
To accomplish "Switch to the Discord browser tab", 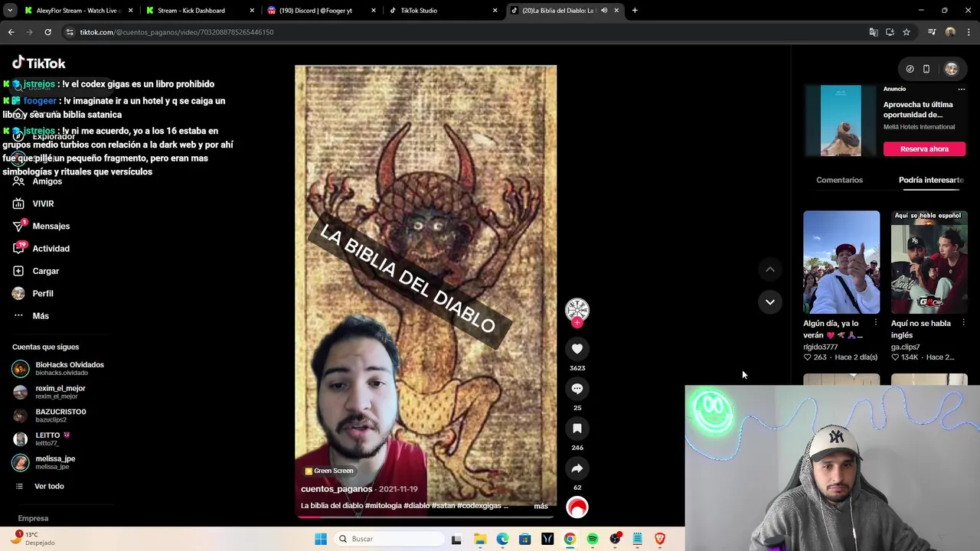I will 320,11.
